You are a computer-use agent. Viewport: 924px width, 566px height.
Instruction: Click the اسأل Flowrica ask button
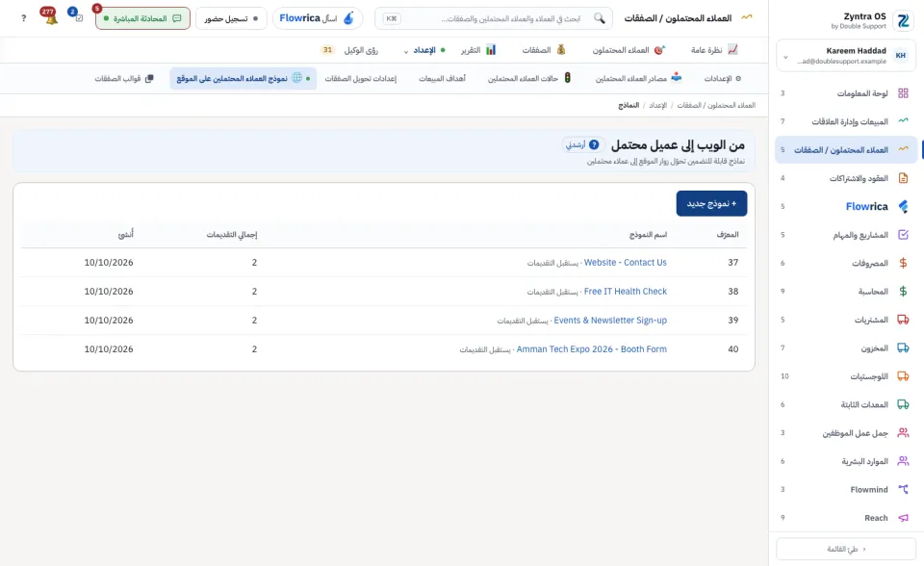coord(317,18)
